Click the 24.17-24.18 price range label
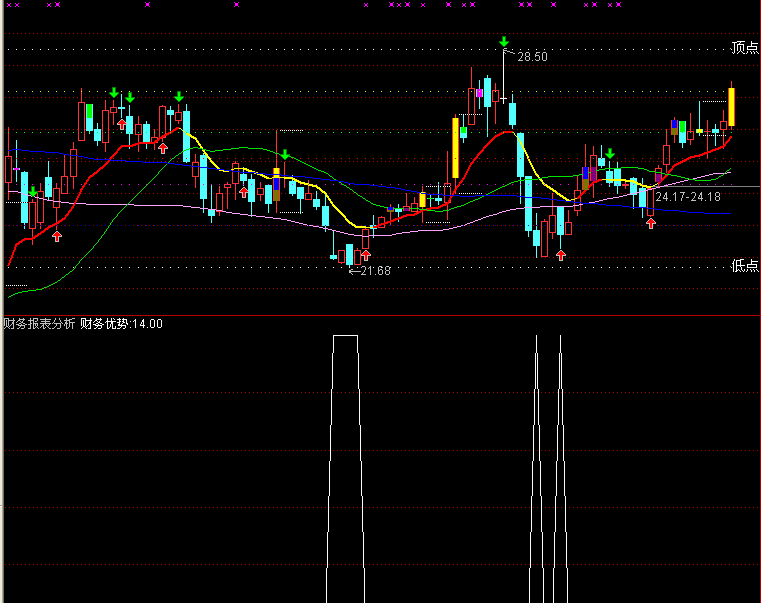This screenshot has height=603, width=761. 688,197
